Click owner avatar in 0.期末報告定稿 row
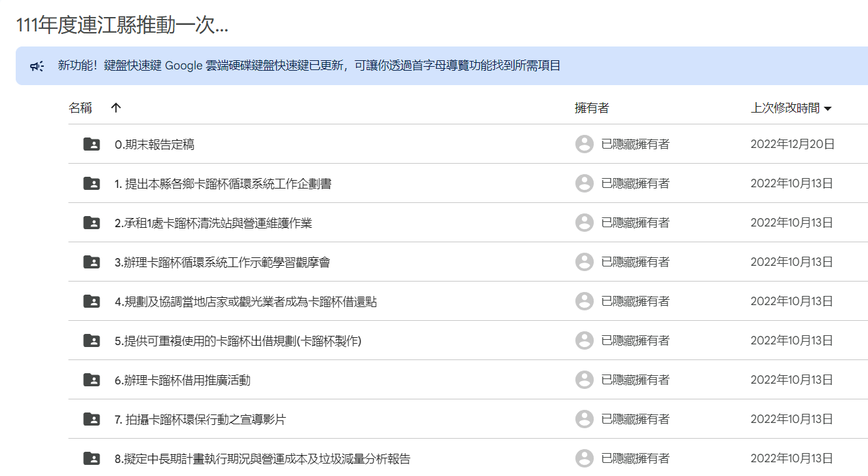The image size is (868, 476). click(x=585, y=144)
